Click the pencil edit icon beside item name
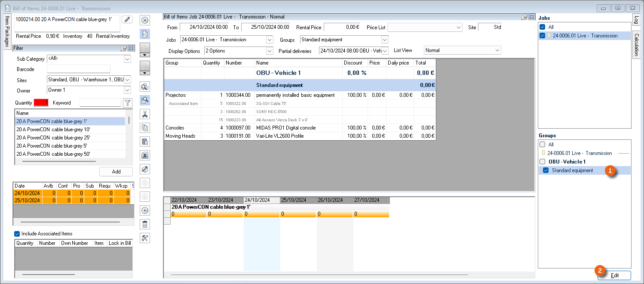The width and height of the screenshot is (644, 284). click(127, 19)
